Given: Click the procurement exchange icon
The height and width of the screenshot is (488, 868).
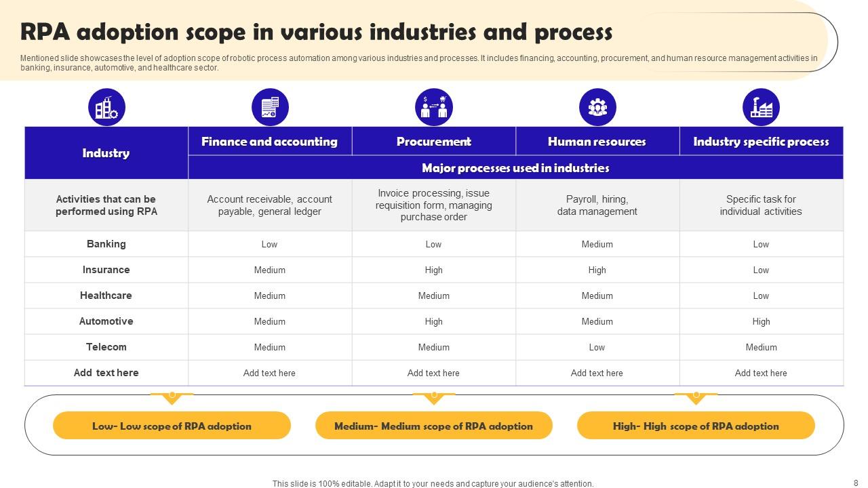Looking at the screenshot, I should click(x=434, y=107).
